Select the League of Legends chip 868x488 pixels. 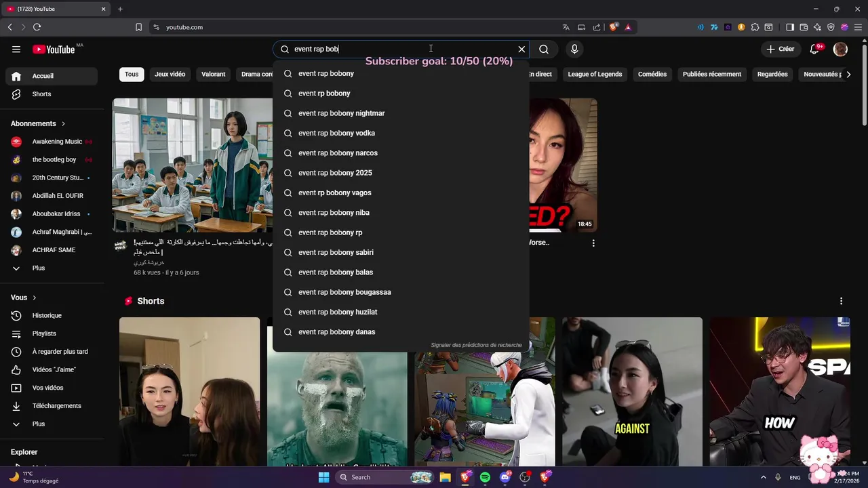point(595,74)
